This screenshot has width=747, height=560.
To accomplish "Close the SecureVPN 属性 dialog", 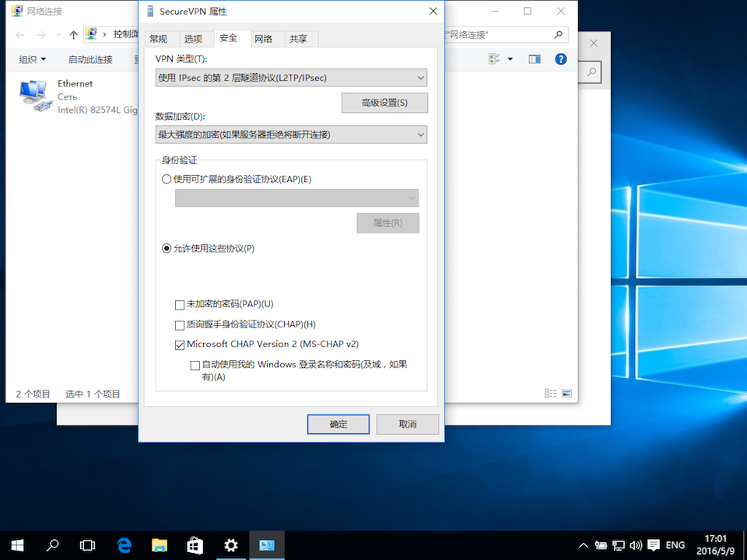I will click(433, 11).
